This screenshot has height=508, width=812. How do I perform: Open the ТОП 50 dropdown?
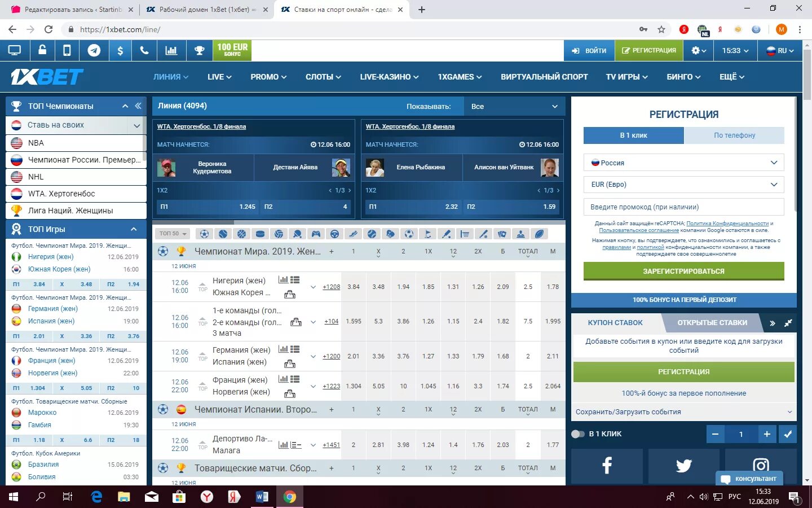173,234
